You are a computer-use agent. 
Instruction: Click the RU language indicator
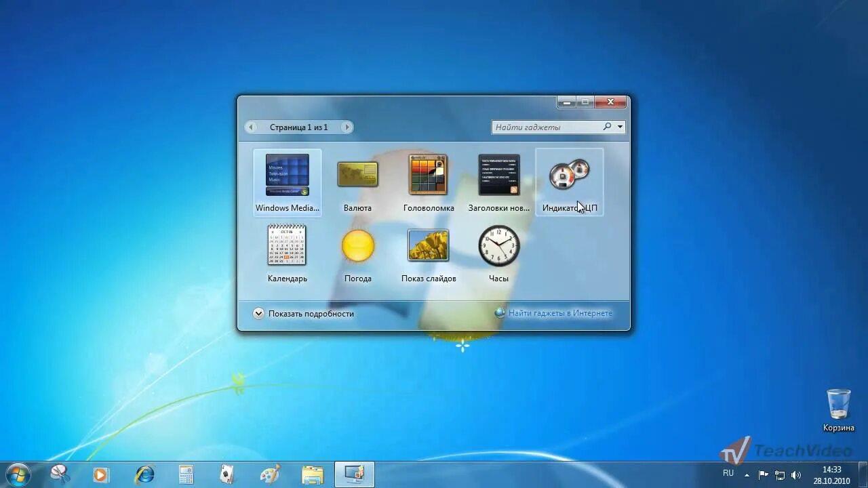coord(728,473)
